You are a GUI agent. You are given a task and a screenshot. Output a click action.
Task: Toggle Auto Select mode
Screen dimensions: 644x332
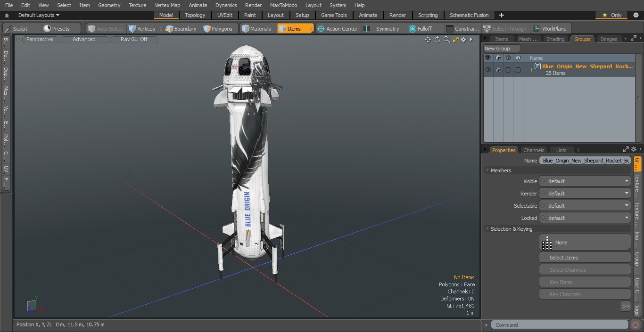(106, 29)
